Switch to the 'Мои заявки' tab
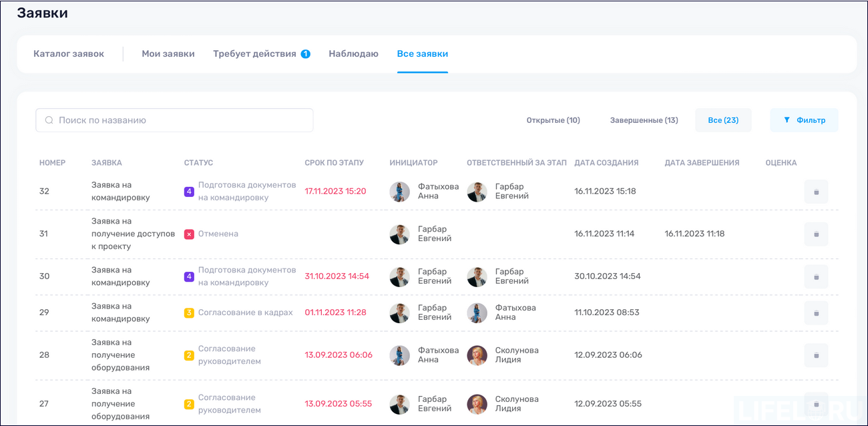This screenshot has height=426, width=868. pos(168,53)
